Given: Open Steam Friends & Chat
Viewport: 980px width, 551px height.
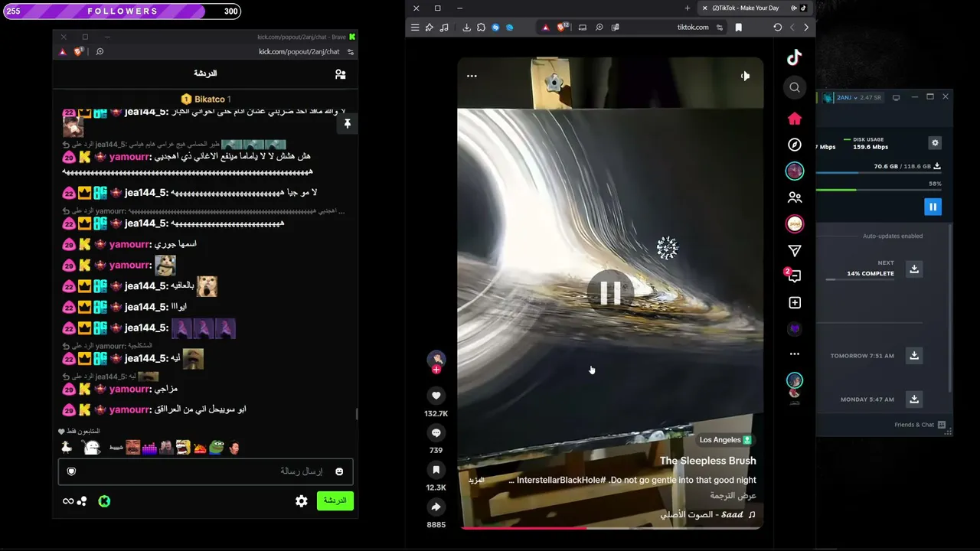Looking at the screenshot, I should (920, 425).
